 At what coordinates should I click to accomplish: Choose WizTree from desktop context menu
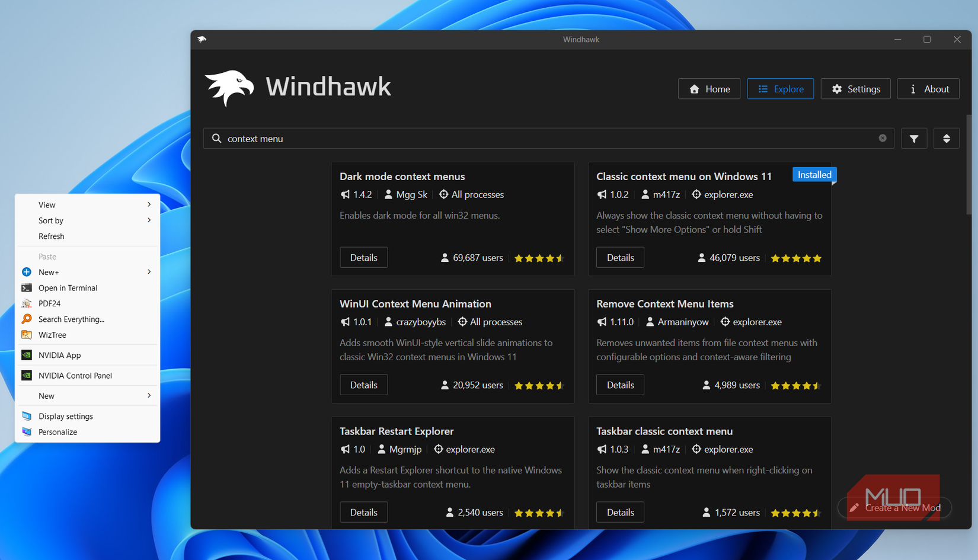click(x=87, y=335)
